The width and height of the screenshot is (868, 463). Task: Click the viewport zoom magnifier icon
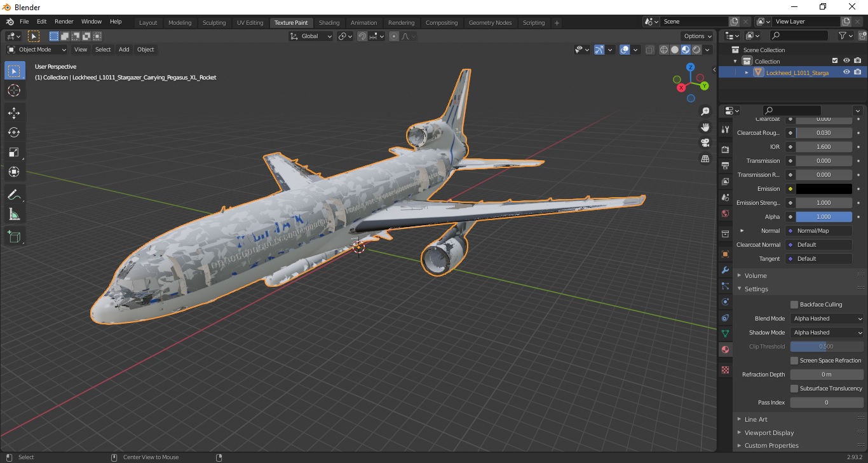click(x=705, y=111)
